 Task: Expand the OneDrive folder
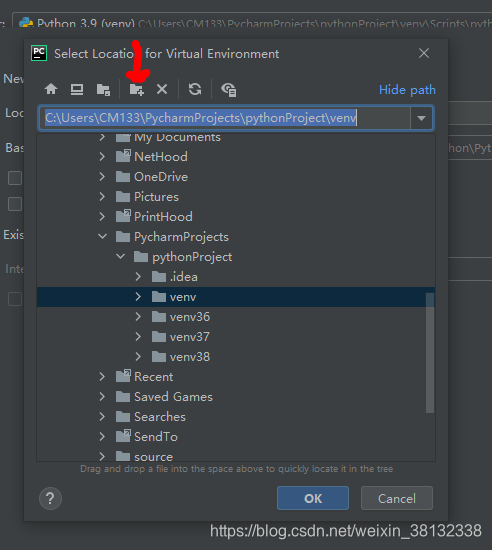pos(102,177)
